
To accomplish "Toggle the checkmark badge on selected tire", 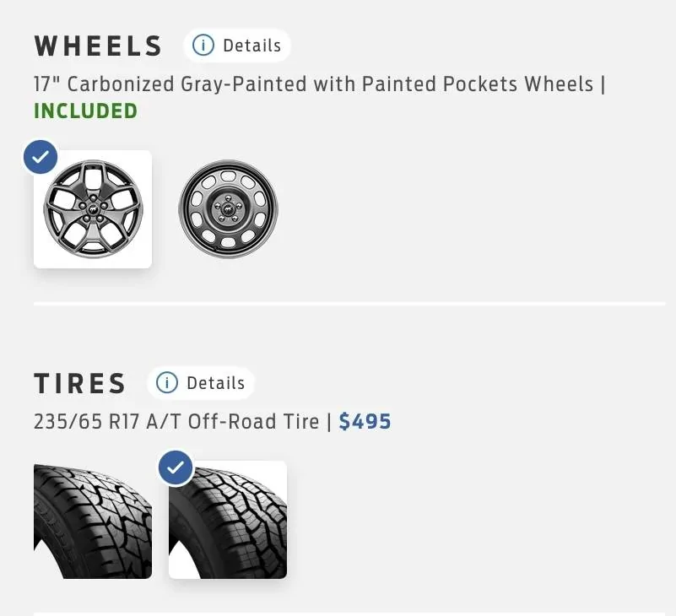I will [x=176, y=467].
